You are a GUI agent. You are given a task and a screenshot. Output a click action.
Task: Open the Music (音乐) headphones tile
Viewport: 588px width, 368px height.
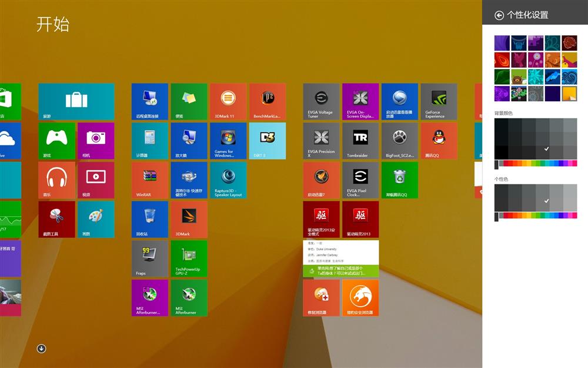pos(56,180)
